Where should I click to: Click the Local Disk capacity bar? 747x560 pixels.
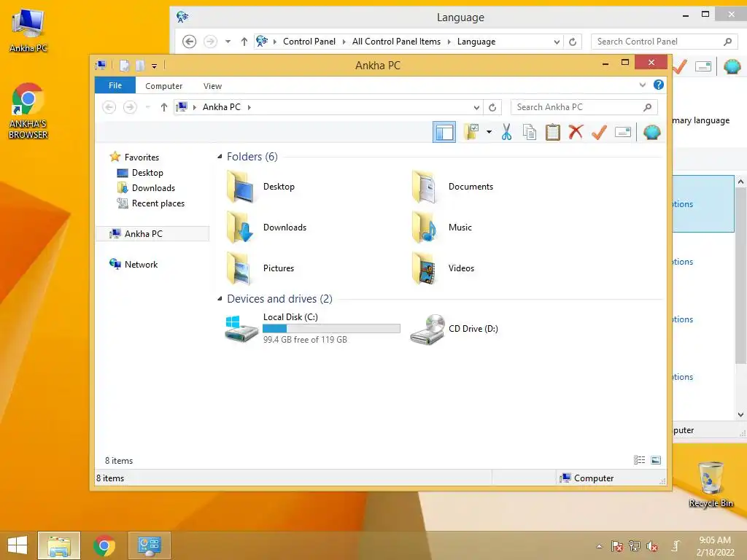pos(332,328)
